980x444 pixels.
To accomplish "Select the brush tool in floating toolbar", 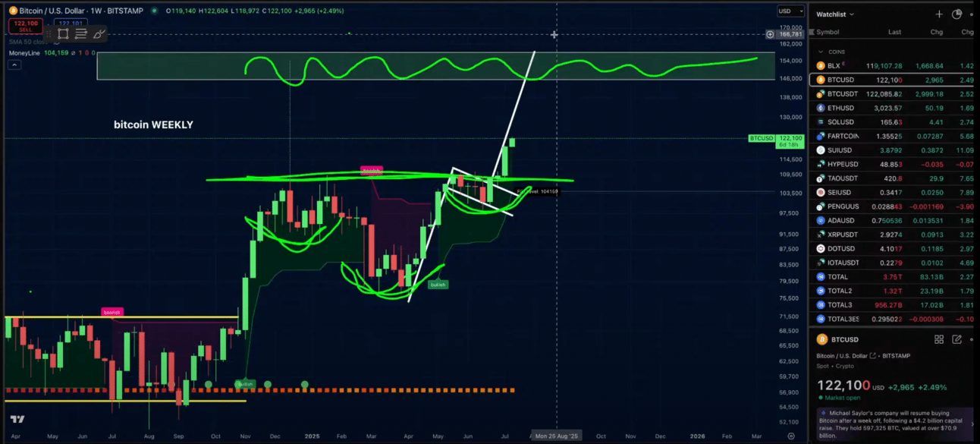I will (x=99, y=34).
